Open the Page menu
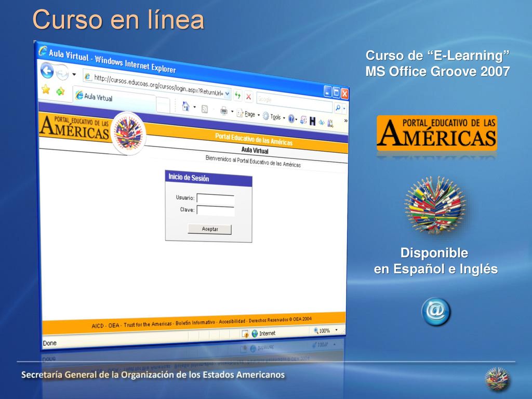Viewport: 532px width, 399px height. coord(248,114)
